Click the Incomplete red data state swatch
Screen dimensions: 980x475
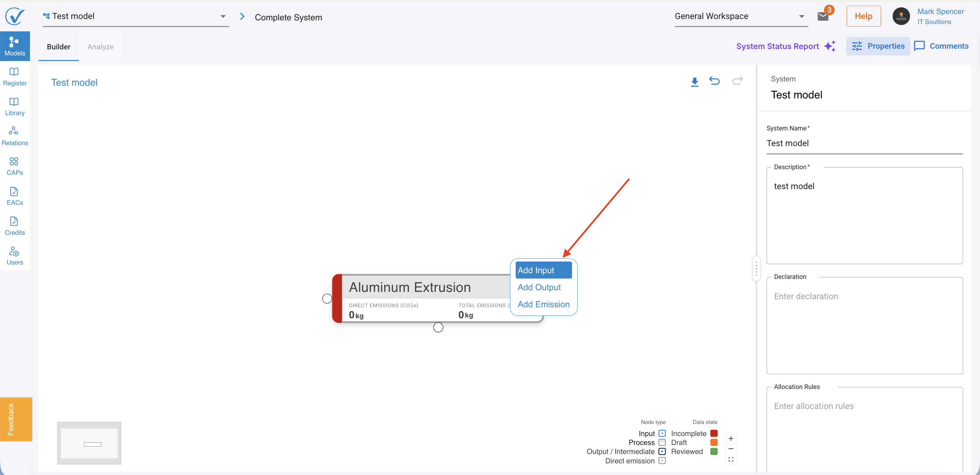tap(713, 433)
